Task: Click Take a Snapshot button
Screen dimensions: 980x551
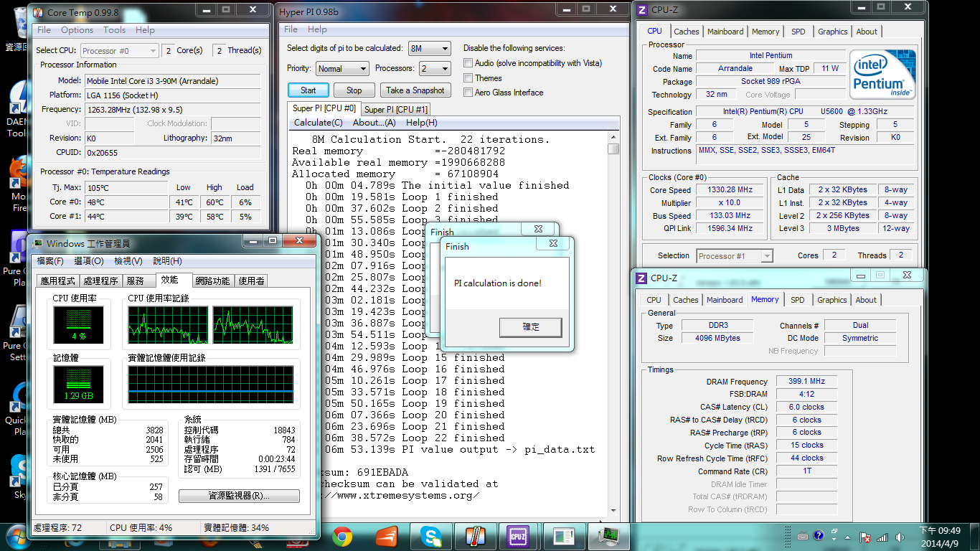Action: click(415, 90)
